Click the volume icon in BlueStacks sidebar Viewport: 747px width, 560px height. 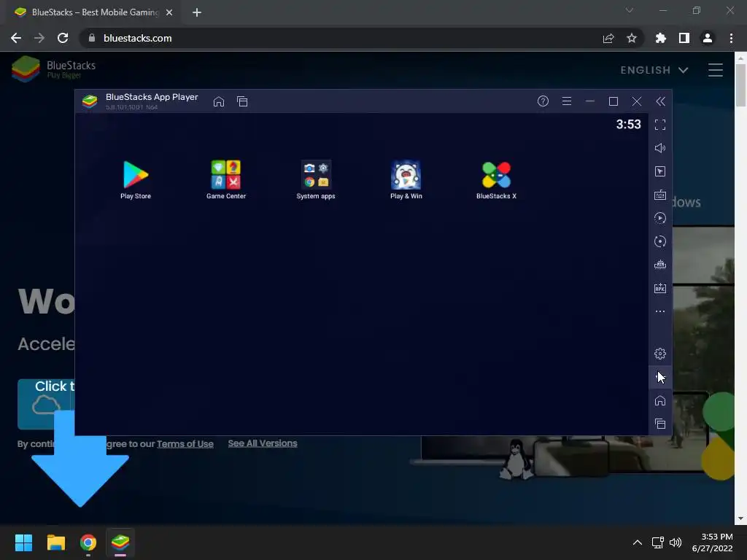pos(659,148)
